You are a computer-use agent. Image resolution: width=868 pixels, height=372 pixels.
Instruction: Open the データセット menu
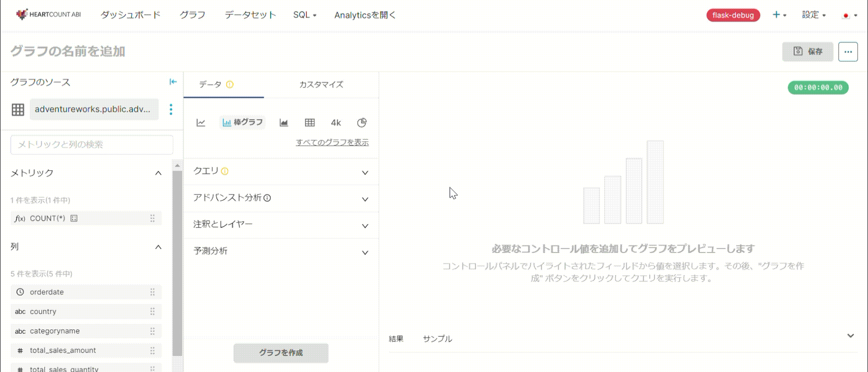pyautogui.click(x=250, y=15)
